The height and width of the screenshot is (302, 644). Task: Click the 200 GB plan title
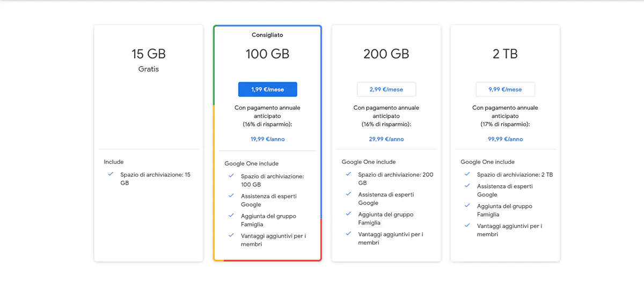point(386,54)
